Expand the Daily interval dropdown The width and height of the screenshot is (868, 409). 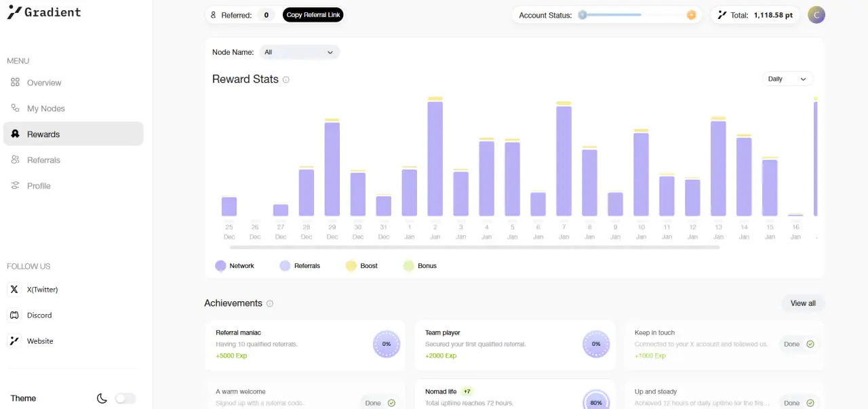[x=788, y=79]
